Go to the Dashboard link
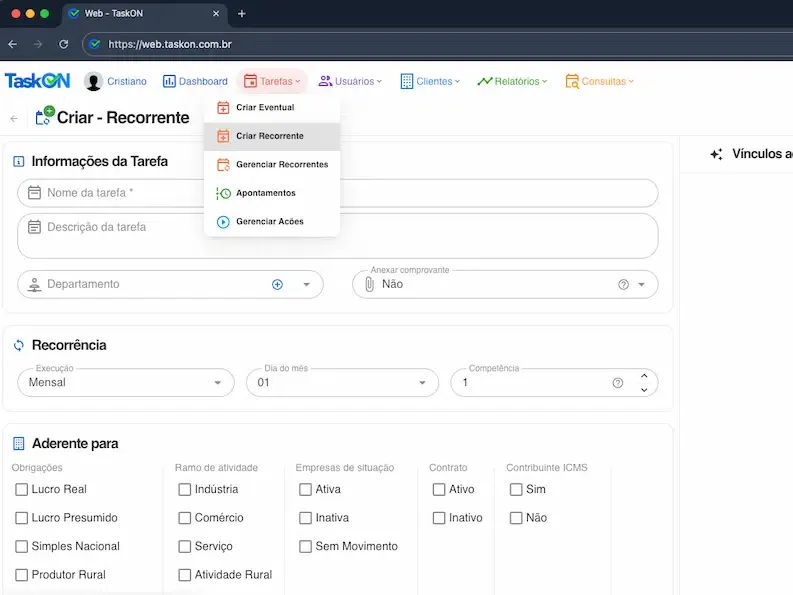Viewport: 793px width, 595px height. [196, 82]
